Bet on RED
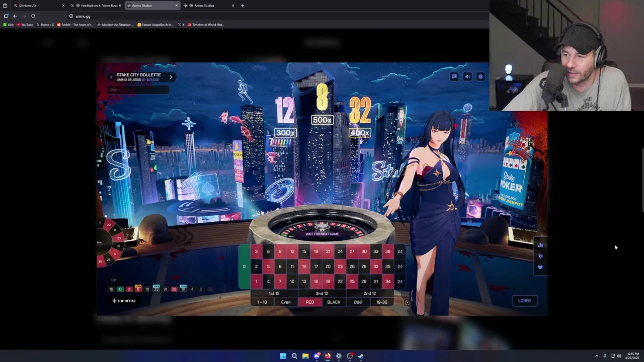The image size is (644, 362). tap(310, 302)
